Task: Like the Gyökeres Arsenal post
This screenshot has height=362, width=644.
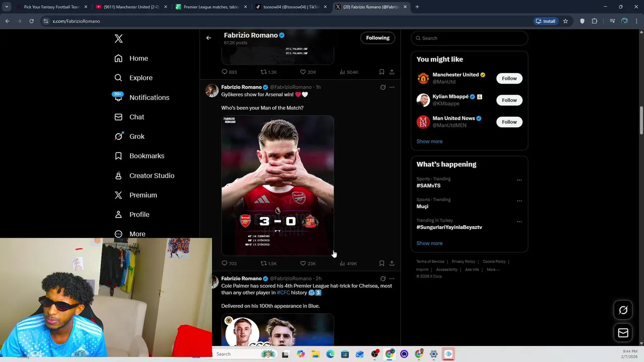Action: [307, 263]
